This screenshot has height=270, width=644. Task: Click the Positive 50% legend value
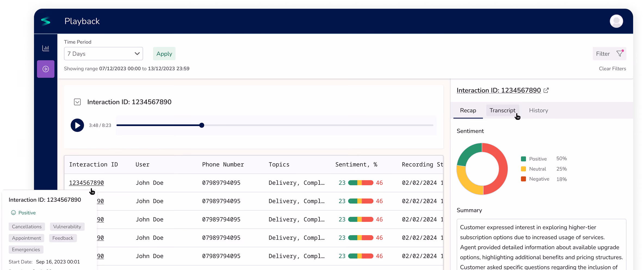[562, 159]
